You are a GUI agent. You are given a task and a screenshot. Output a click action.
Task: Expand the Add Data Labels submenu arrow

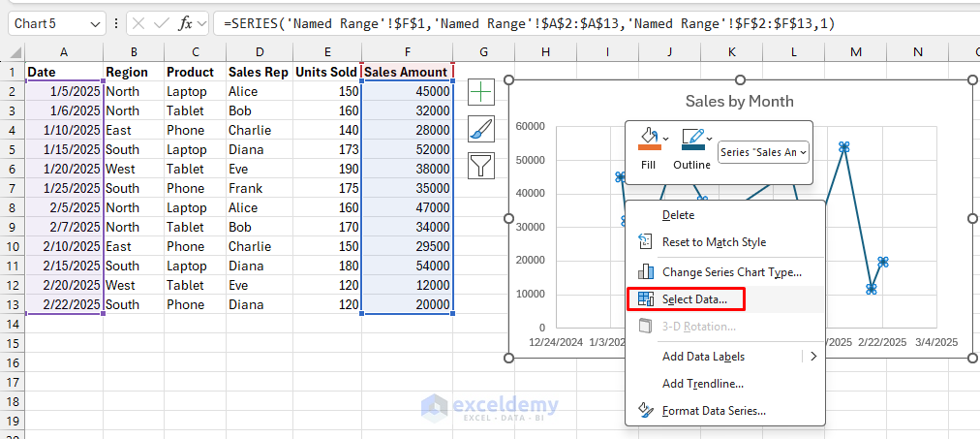click(813, 357)
